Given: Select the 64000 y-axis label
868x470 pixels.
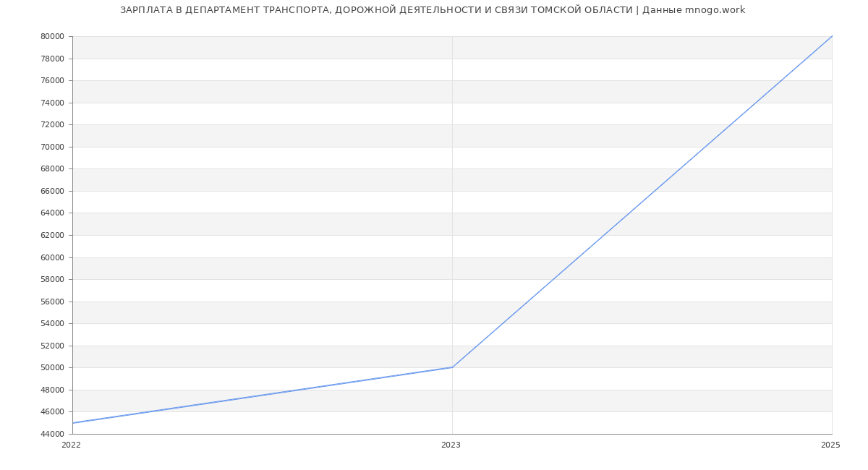Looking at the screenshot, I should 52,213.
